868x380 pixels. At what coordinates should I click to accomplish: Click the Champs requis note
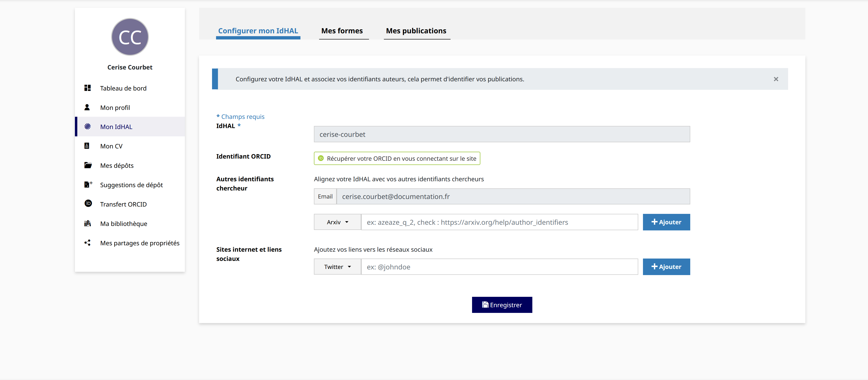(x=240, y=117)
